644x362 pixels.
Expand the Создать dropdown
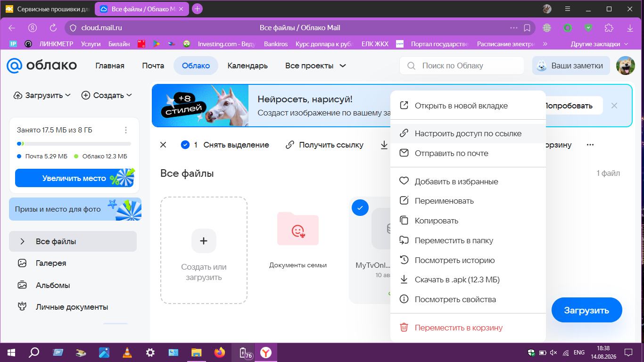point(107,95)
